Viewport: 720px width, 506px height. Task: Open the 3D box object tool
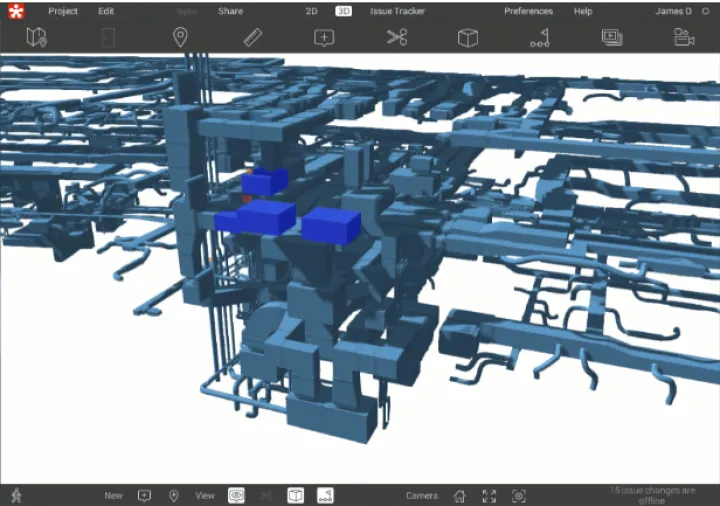point(467,38)
